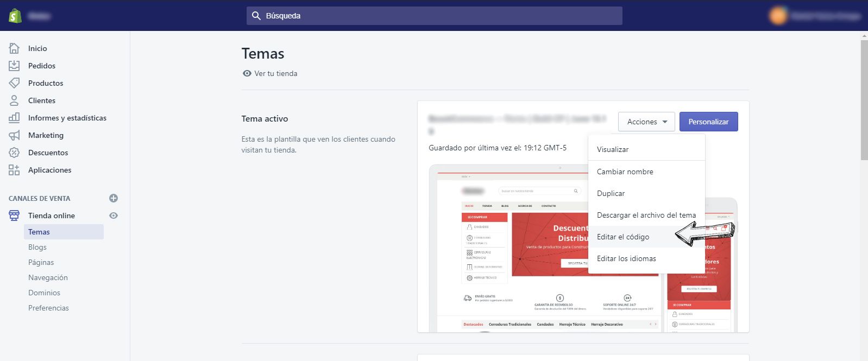Open Preferencias submenu item
The height and width of the screenshot is (361, 868).
(48, 308)
